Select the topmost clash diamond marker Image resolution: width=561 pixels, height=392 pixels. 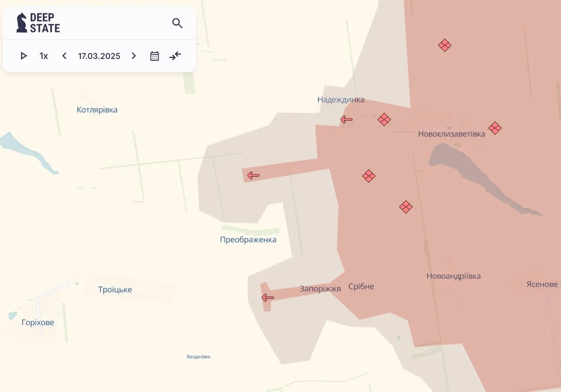click(445, 45)
